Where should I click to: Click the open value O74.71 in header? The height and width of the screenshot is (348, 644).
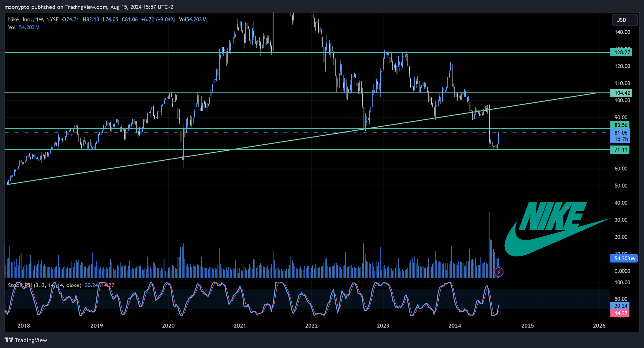(x=71, y=19)
